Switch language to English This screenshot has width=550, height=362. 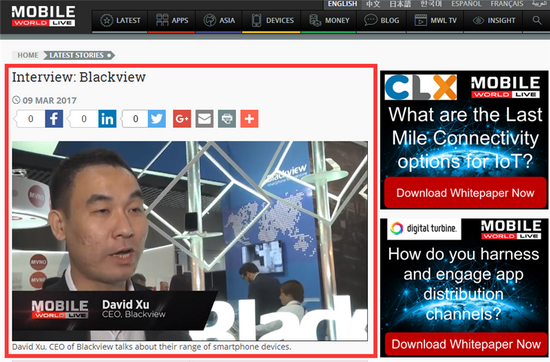click(342, 4)
